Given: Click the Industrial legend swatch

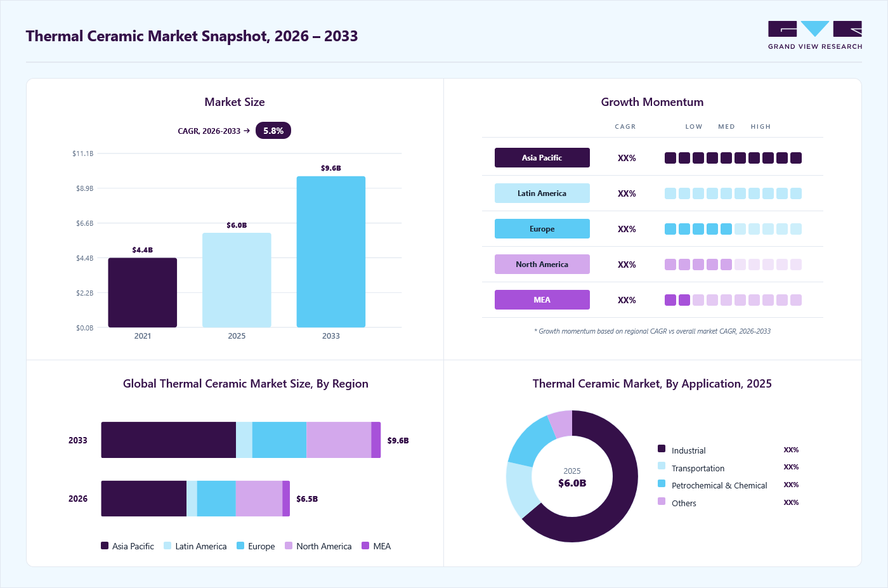Looking at the screenshot, I should click(662, 448).
